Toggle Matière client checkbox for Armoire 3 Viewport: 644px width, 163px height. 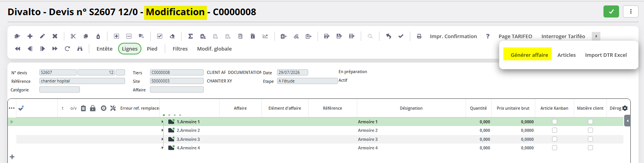point(590,139)
